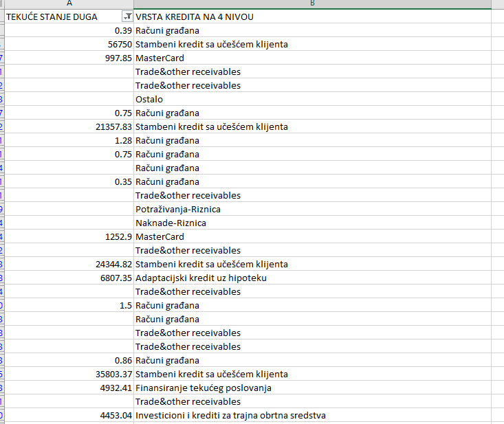Click Stambeni kredit cell next to 35803.37
The height and width of the screenshot is (424, 504).
pos(312,374)
